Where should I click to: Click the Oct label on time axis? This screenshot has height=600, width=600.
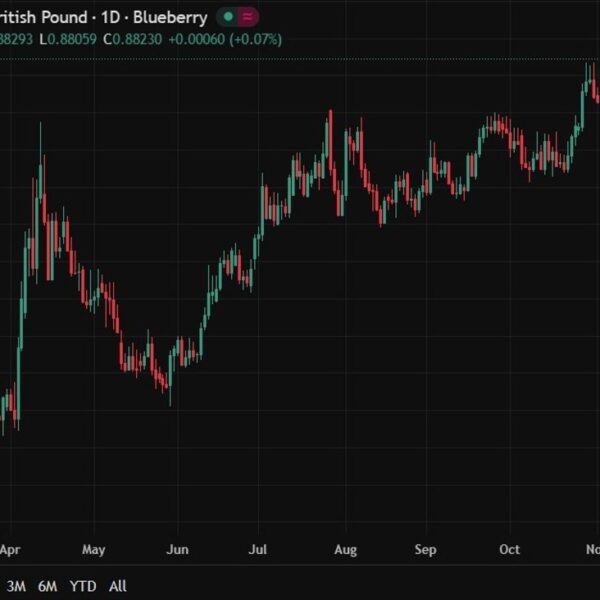(510, 550)
